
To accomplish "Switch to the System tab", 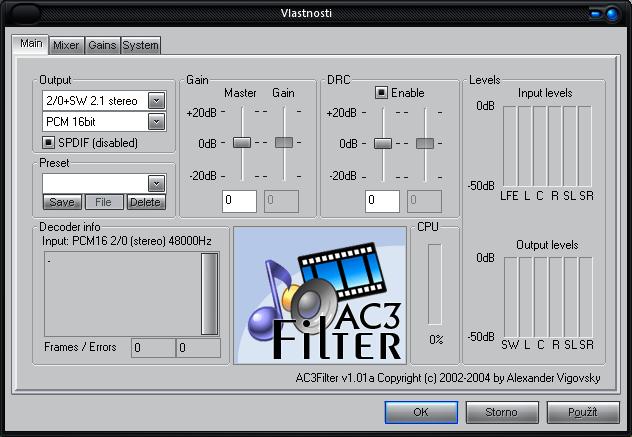I will coord(140,45).
